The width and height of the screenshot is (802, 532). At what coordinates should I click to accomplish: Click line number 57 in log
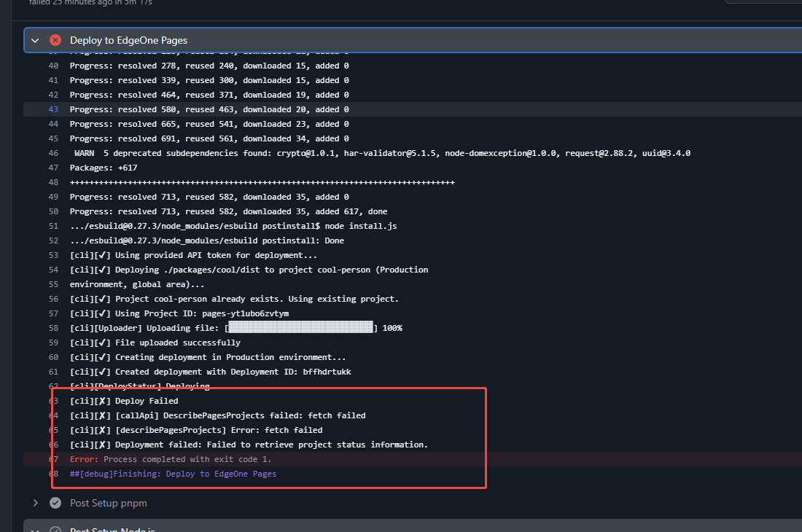[53, 313]
